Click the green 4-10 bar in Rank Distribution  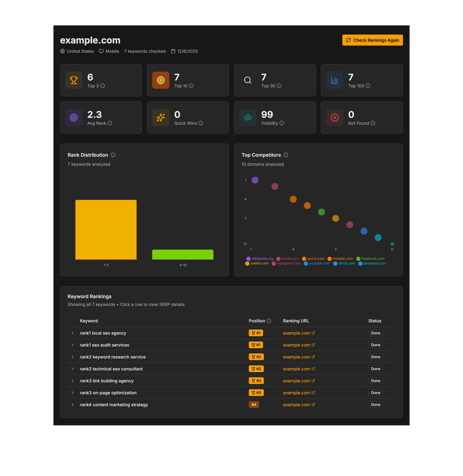[182, 255]
